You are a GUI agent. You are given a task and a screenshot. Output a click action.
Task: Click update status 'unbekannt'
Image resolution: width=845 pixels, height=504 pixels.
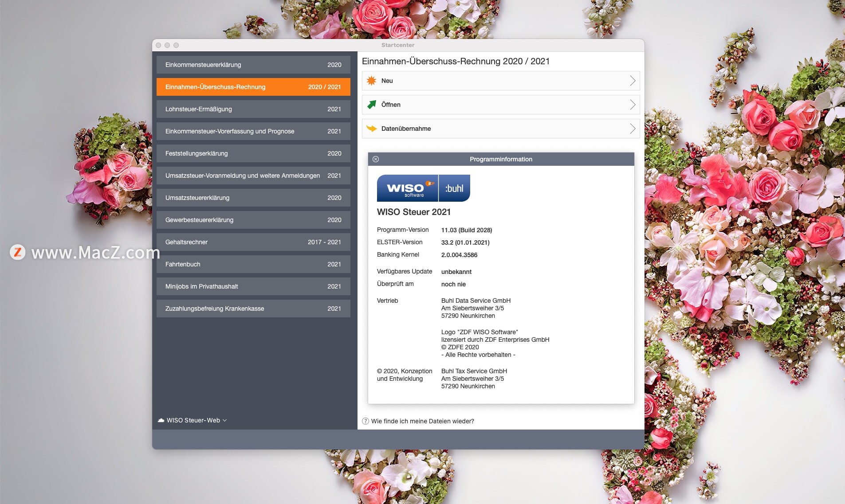click(x=456, y=272)
